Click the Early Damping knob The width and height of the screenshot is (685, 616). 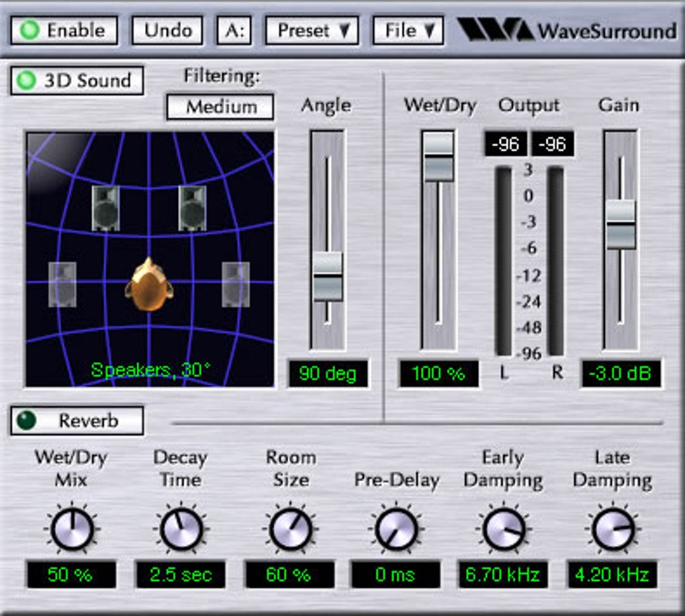click(504, 529)
